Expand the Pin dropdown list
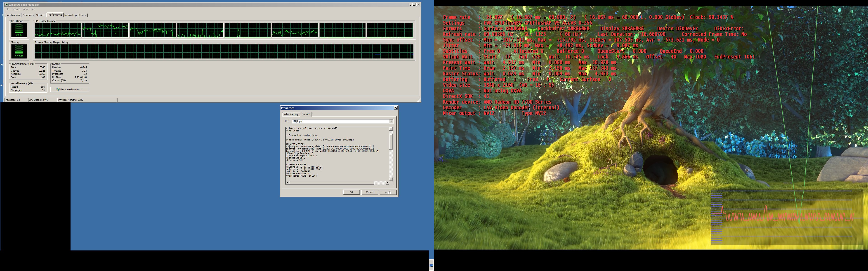 [x=391, y=121]
